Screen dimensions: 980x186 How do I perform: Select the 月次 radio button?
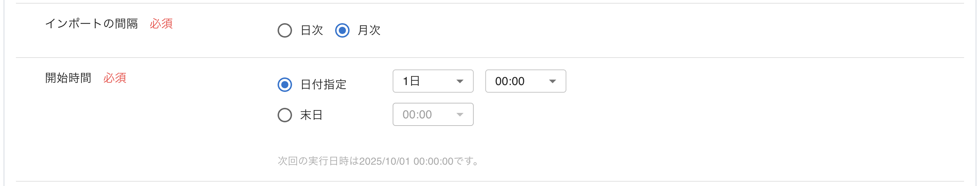coord(342,30)
